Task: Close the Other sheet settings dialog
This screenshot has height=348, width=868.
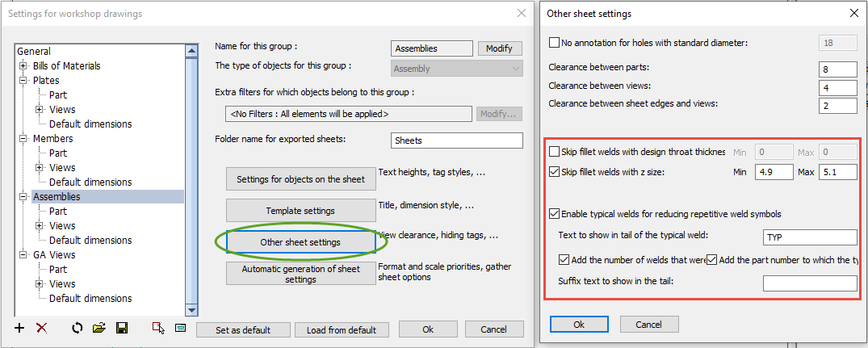Action: tap(853, 13)
